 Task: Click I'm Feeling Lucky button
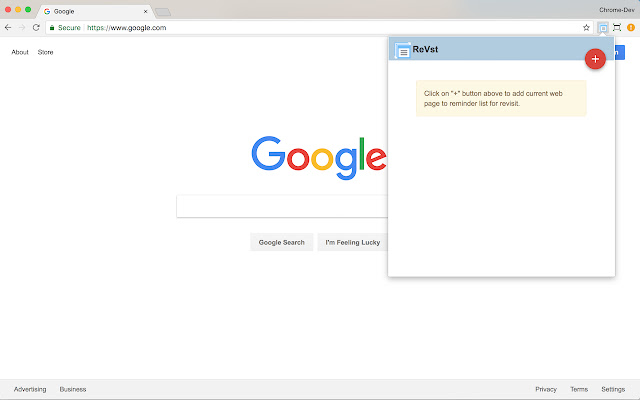353,242
